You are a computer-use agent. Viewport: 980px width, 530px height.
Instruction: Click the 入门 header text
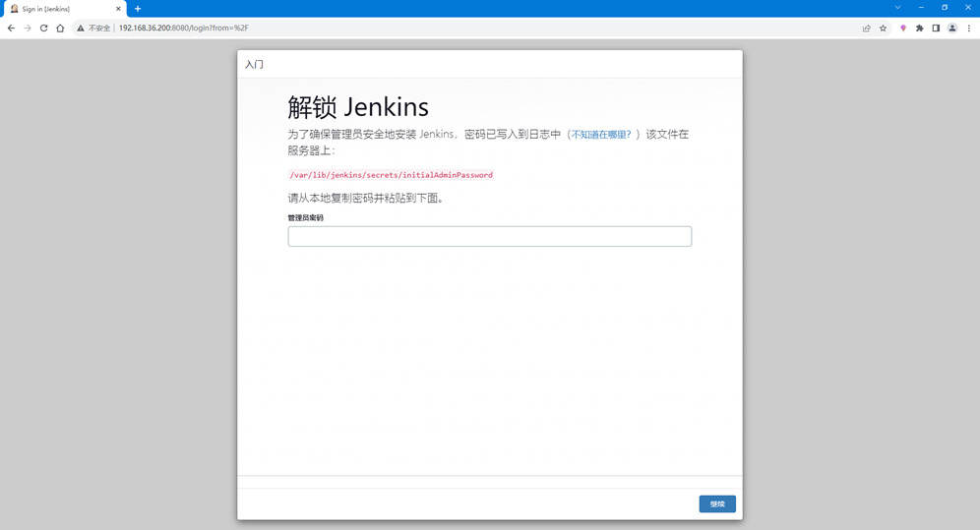pos(255,64)
